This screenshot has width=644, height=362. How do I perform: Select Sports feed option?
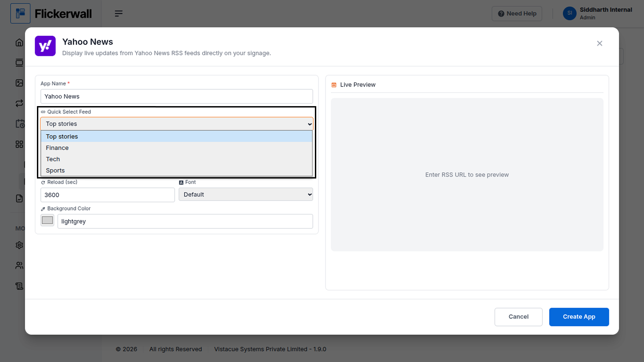[x=177, y=170]
